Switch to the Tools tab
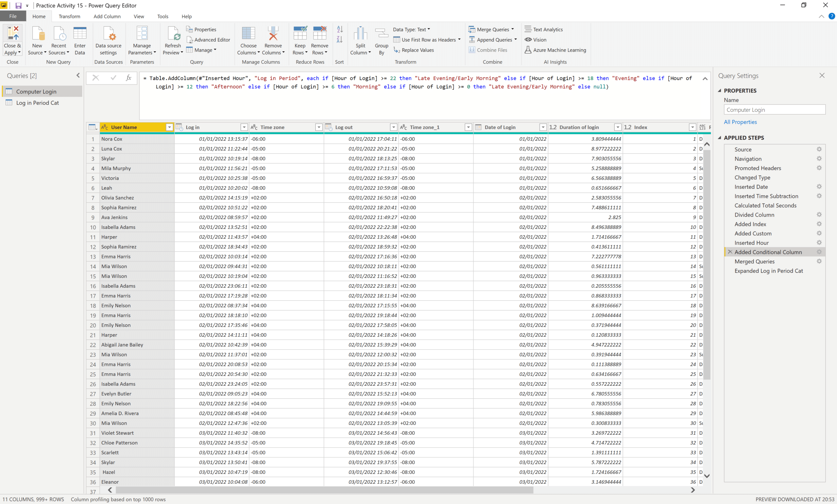The image size is (837, 504). [x=163, y=16]
